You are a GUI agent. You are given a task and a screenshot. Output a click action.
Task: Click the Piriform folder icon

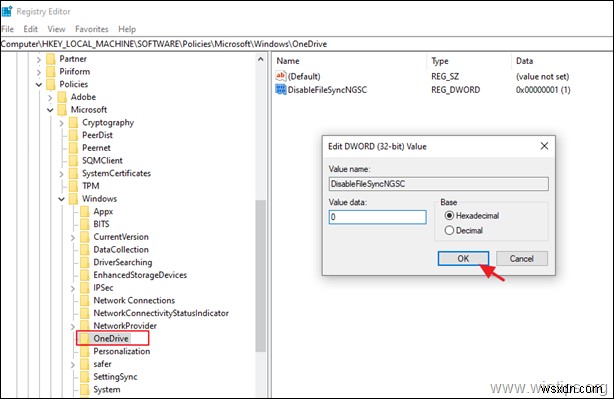click(51, 72)
